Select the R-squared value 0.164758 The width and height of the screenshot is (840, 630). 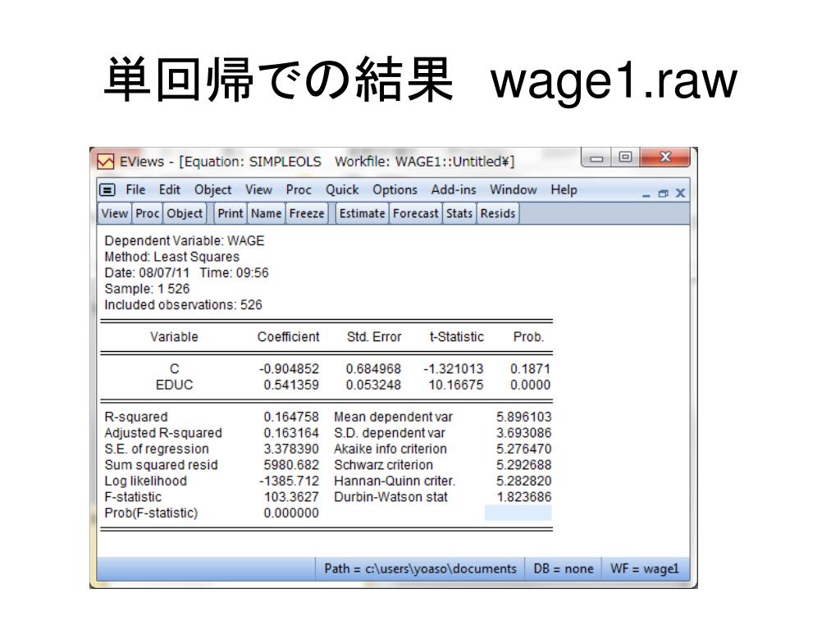[291, 417]
